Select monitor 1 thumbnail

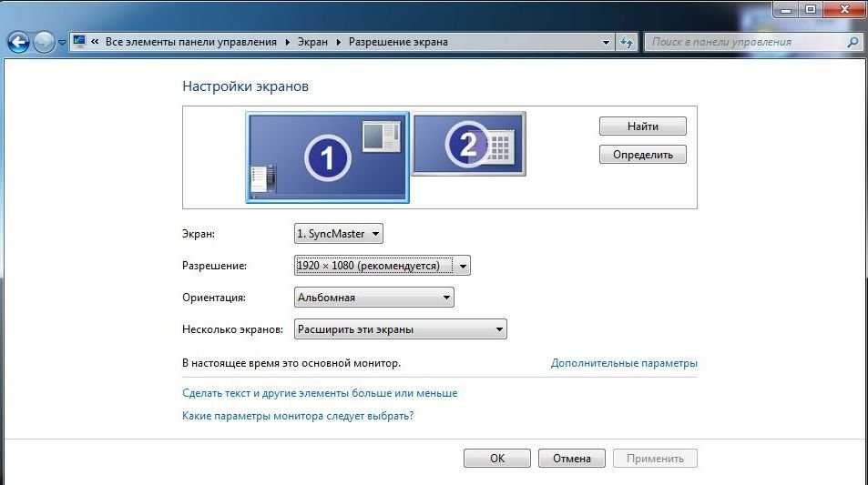(327, 157)
